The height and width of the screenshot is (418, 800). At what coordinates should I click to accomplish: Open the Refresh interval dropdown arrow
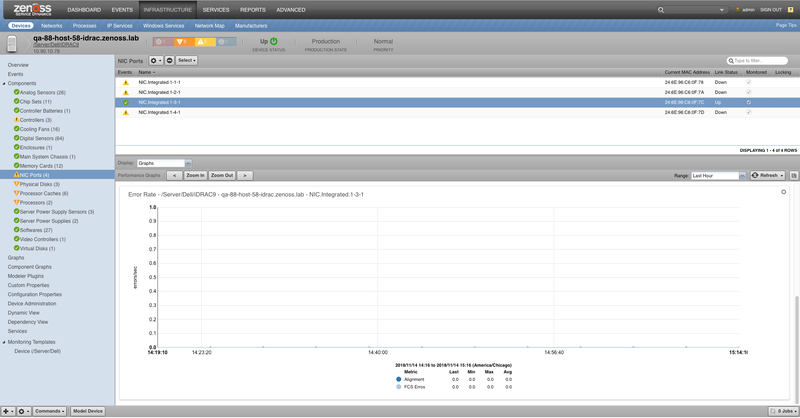[x=782, y=176]
